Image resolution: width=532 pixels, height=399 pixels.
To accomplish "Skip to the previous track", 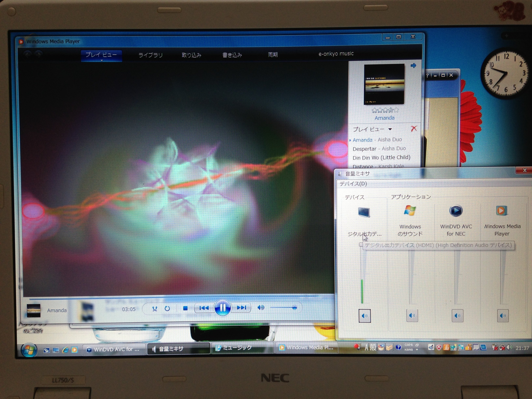I will click(x=204, y=308).
